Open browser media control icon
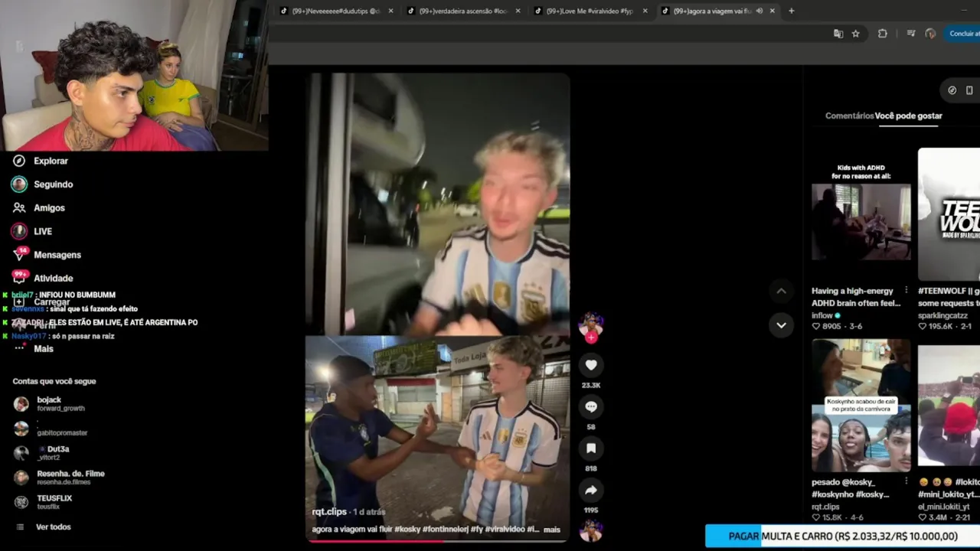 (x=910, y=34)
